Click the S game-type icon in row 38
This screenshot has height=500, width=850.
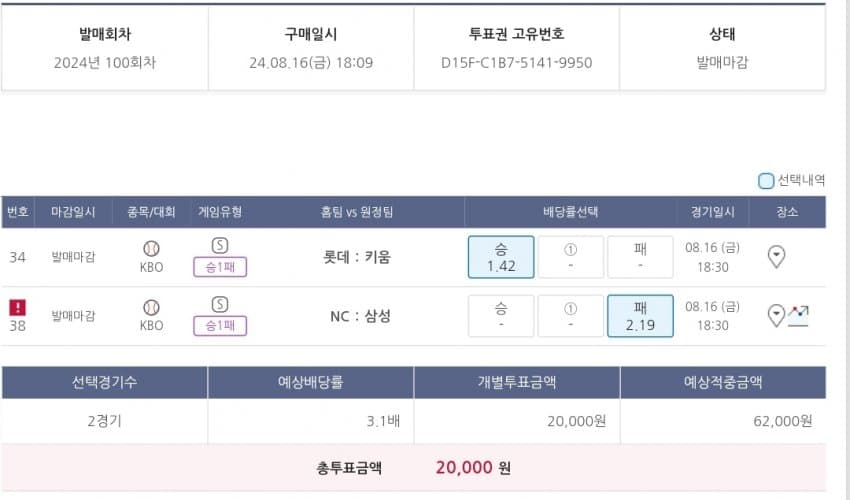(220, 305)
